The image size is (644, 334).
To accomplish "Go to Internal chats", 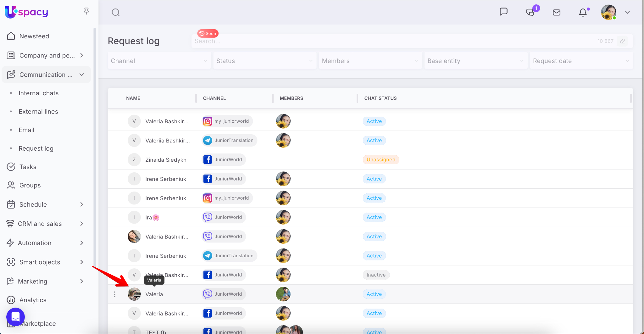I will coord(38,93).
